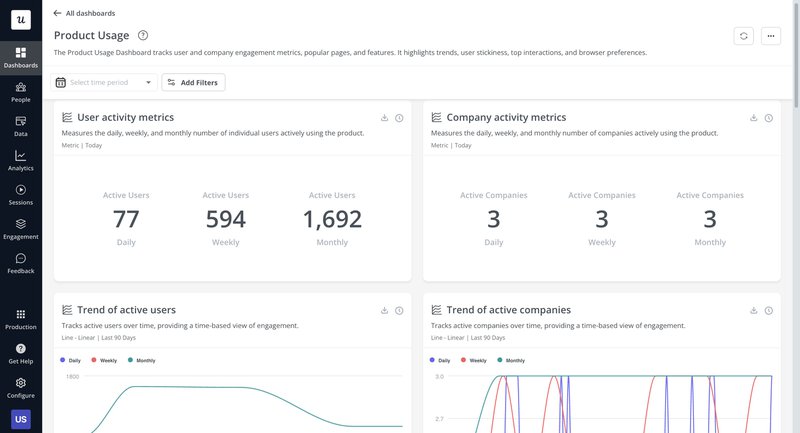Click clock icon on Trend of active companies
Viewport: 800px width, 433px height.
[x=768, y=311]
